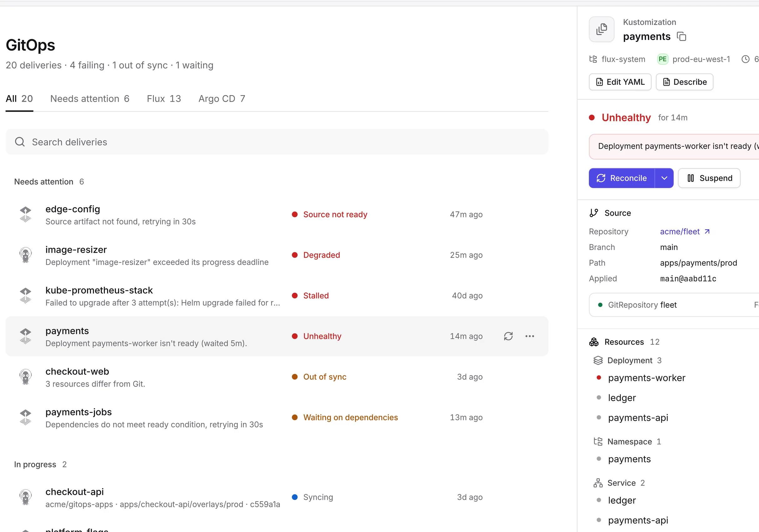The height and width of the screenshot is (532, 759).
Task: Click the Edit YAML button
Action: click(620, 82)
